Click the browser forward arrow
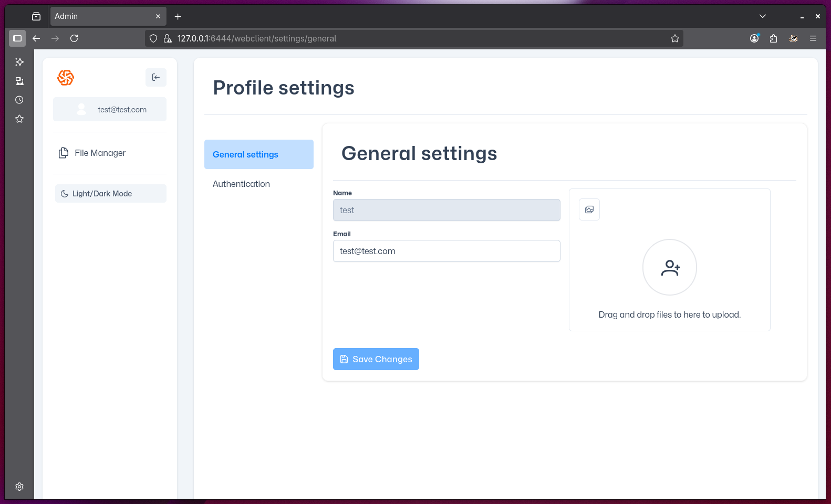 pyautogui.click(x=55, y=38)
